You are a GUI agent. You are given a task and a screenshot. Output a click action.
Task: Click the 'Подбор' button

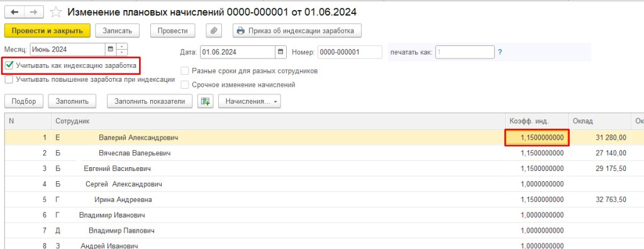(24, 101)
